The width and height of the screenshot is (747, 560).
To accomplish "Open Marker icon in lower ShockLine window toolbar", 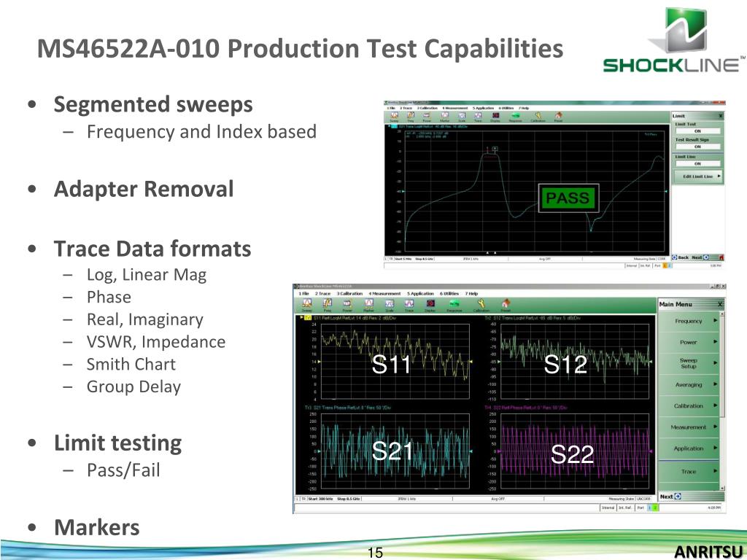I will (x=368, y=305).
